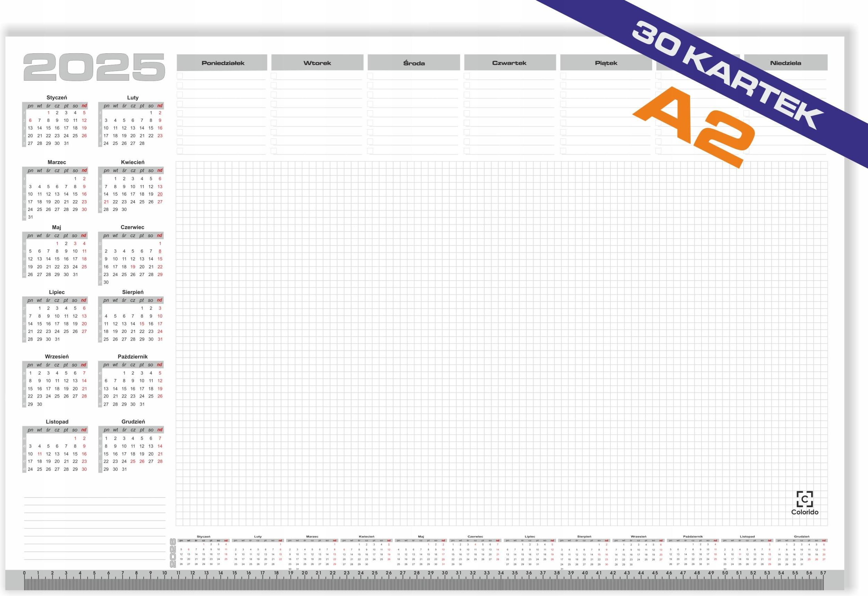Click the 0 mark on the ruler
This screenshot has width=868, height=596.
(24, 573)
